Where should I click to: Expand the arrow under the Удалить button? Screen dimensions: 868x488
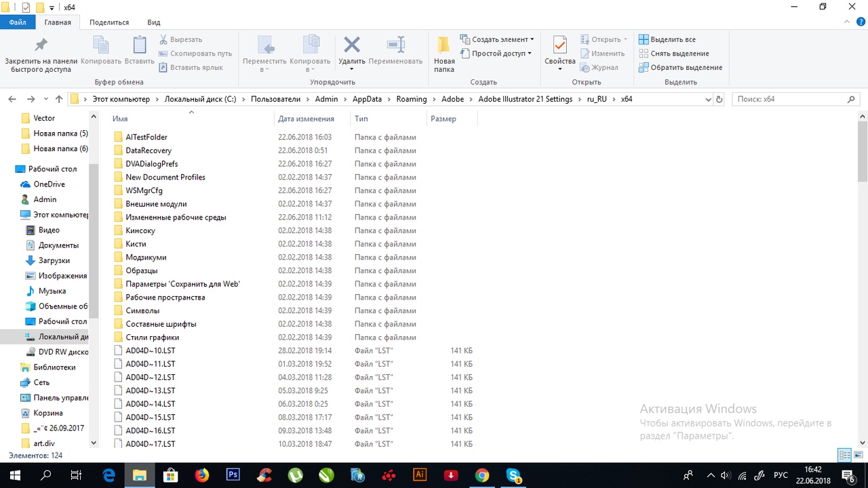tap(352, 69)
